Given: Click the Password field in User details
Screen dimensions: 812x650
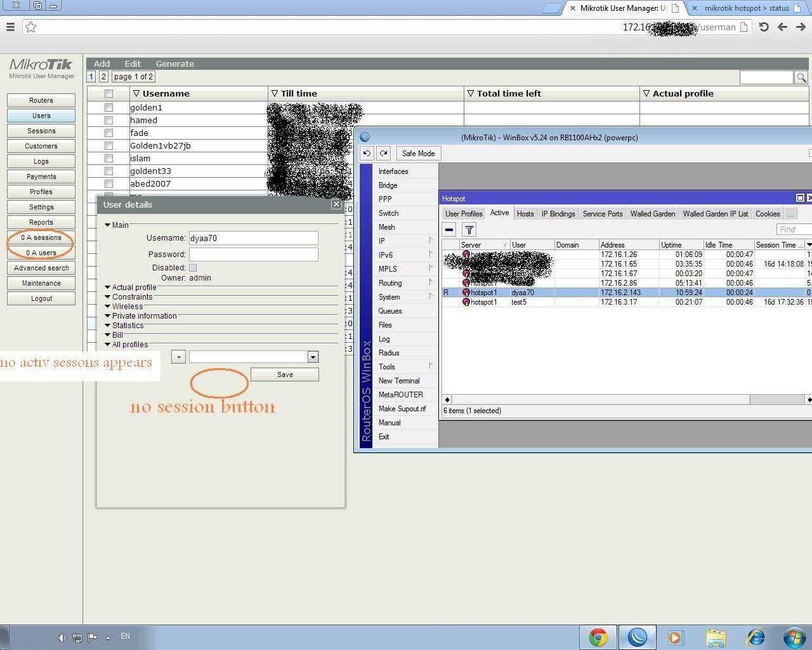Looking at the screenshot, I should click(253, 255).
